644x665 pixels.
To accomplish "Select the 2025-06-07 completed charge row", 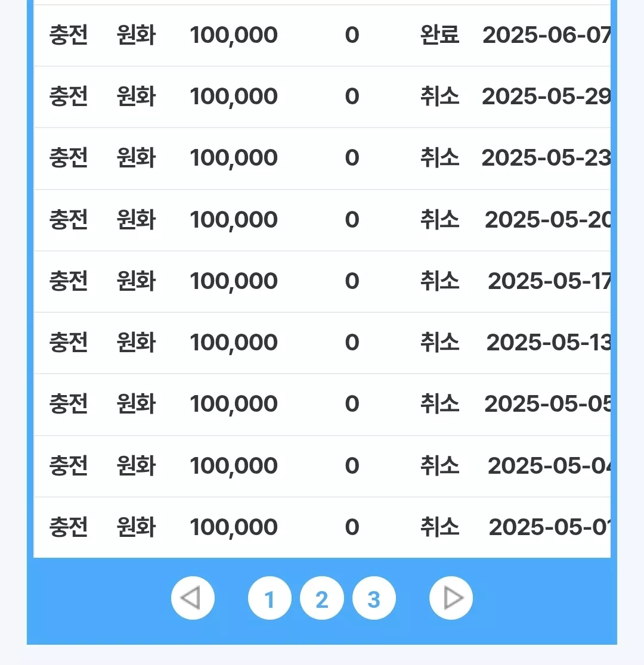I will (322, 35).
